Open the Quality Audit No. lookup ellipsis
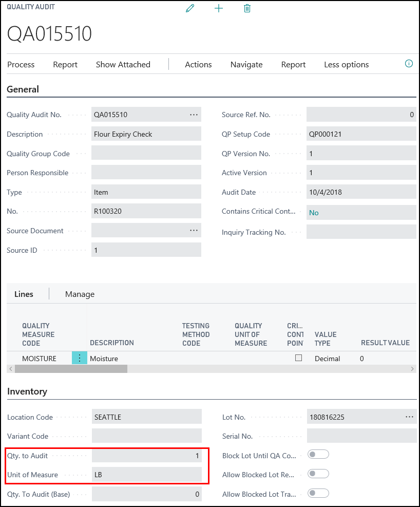 click(x=194, y=115)
